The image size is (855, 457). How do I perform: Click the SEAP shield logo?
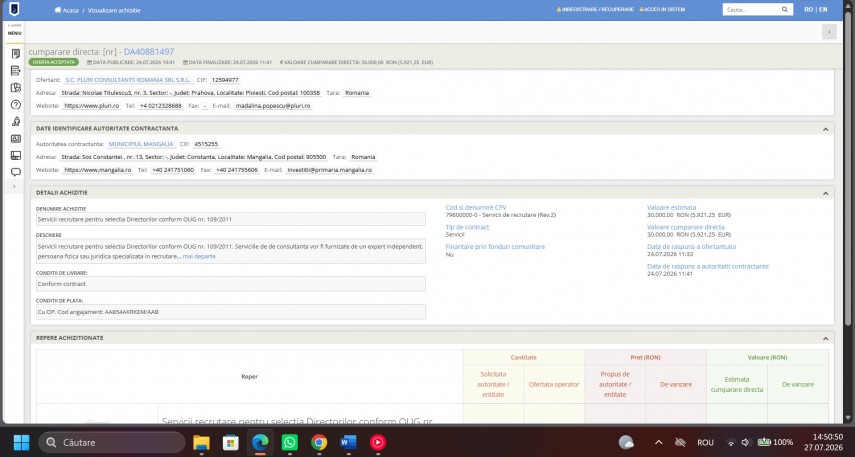[x=14, y=9]
